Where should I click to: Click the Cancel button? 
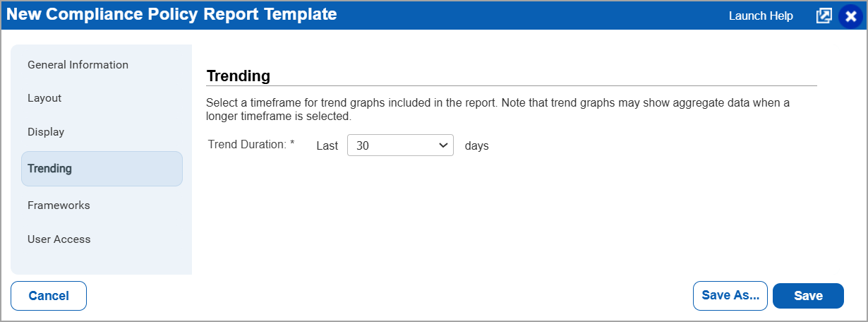tap(49, 296)
